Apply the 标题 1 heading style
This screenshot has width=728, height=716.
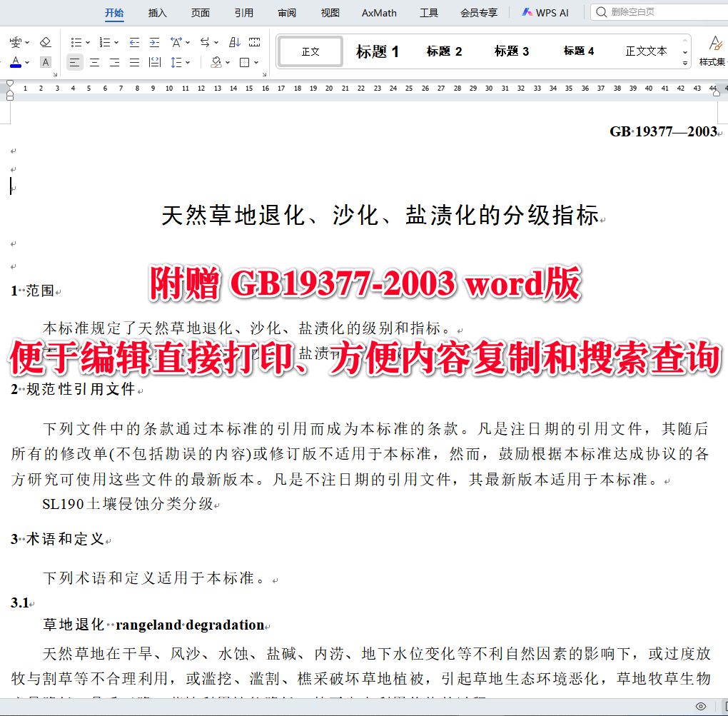378,51
